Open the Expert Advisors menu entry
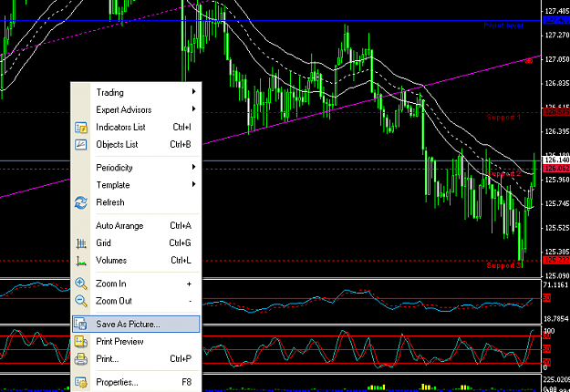 (x=136, y=109)
